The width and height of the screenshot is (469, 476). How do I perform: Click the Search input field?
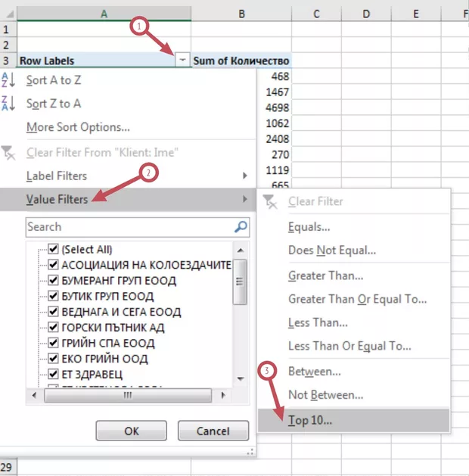138,227
